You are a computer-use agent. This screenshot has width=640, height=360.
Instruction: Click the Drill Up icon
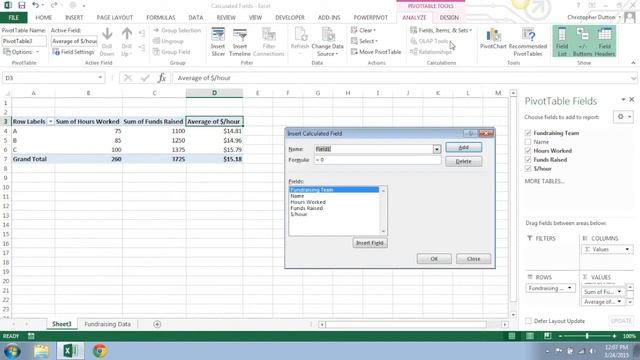pos(127,42)
